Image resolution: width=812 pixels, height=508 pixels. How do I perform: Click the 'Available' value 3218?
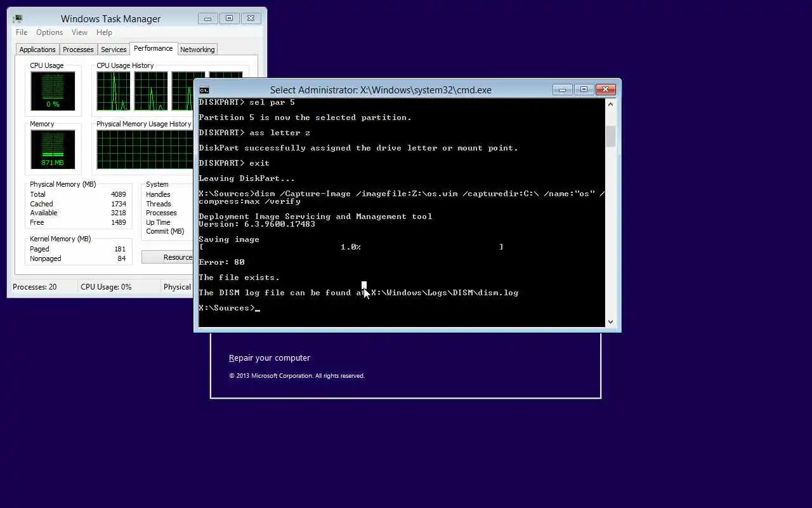(x=119, y=213)
